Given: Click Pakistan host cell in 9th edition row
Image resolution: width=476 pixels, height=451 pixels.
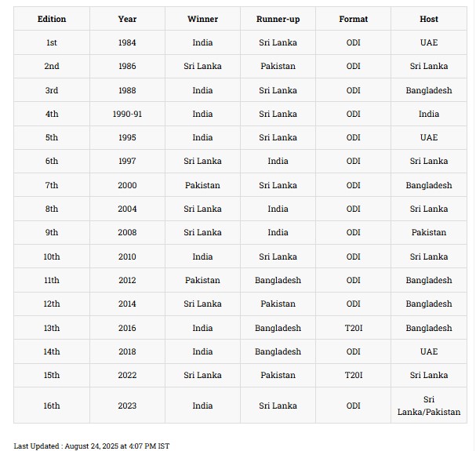Looking at the screenshot, I should point(429,232).
